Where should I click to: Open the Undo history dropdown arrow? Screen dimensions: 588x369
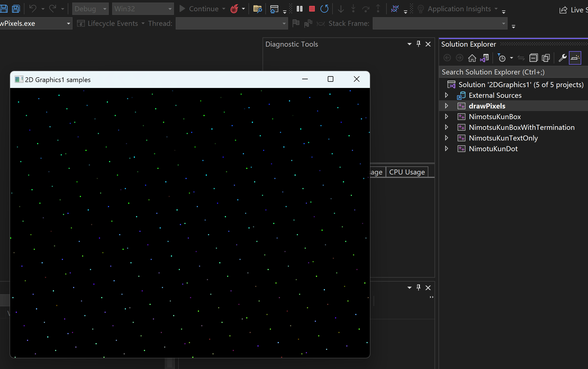(x=43, y=9)
